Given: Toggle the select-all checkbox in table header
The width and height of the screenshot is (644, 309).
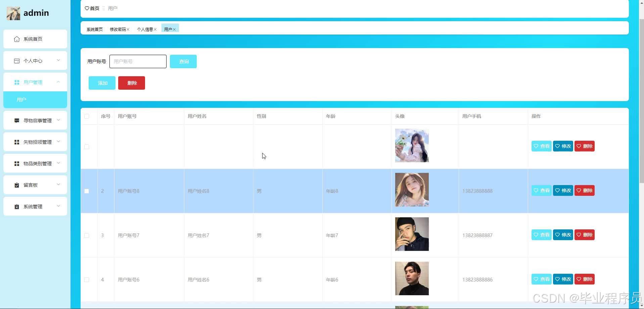Looking at the screenshot, I should [87, 116].
